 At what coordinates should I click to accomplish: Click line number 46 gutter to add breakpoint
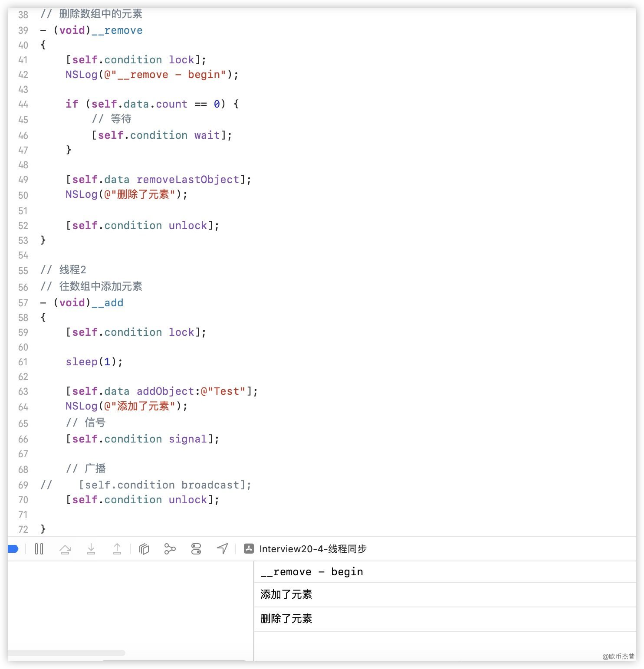[x=23, y=135]
